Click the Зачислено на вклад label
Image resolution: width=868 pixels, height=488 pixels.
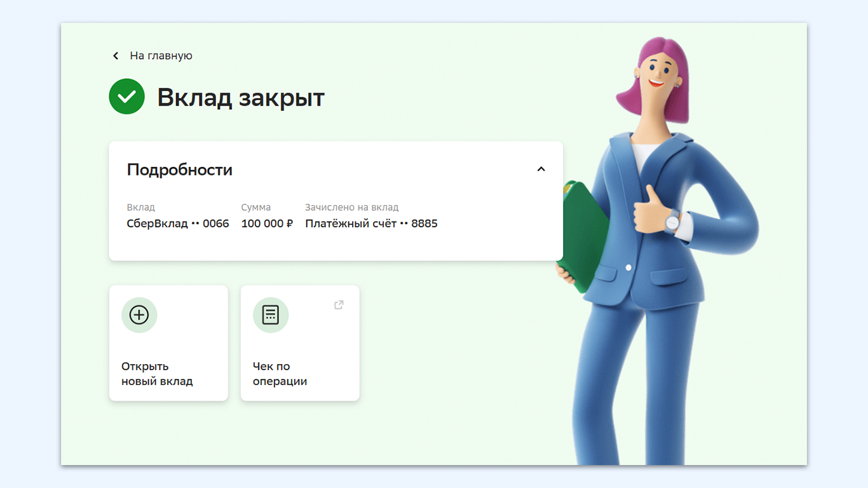pyautogui.click(x=352, y=207)
